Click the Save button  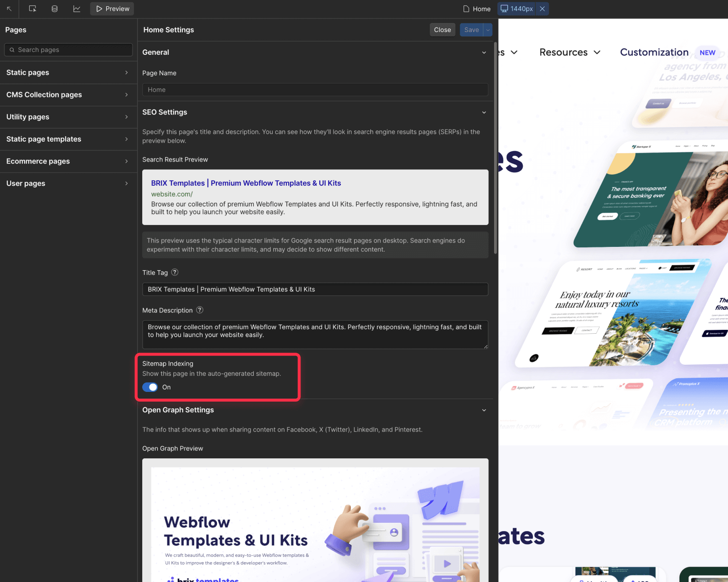coord(471,30)
